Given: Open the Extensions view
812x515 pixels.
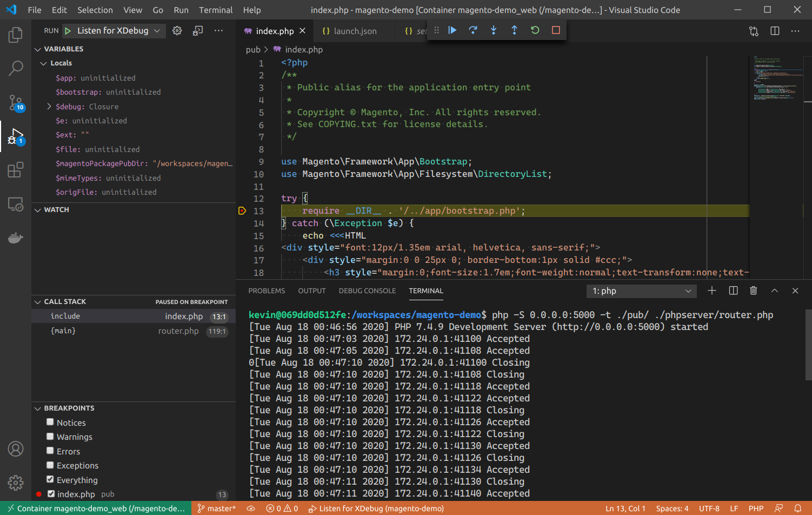Looking at the screenshot, I should pyautogui.click(x=16, y=170).
